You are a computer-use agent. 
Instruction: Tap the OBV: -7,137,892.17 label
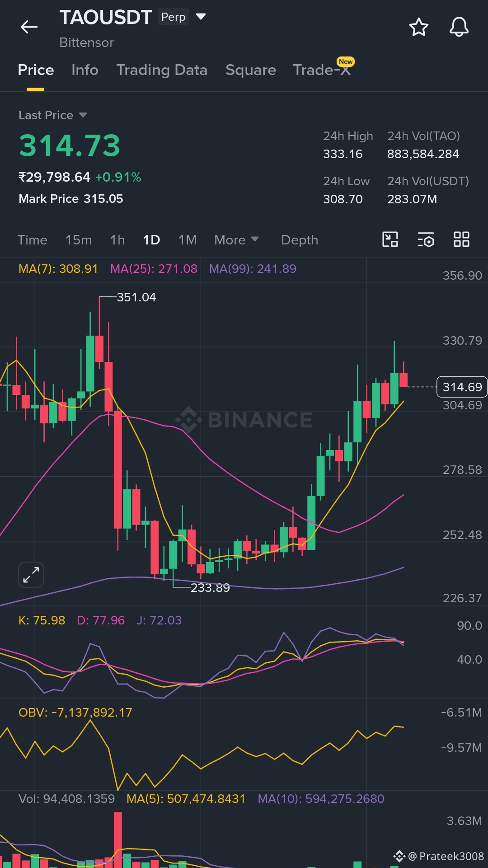coord(75,713)
